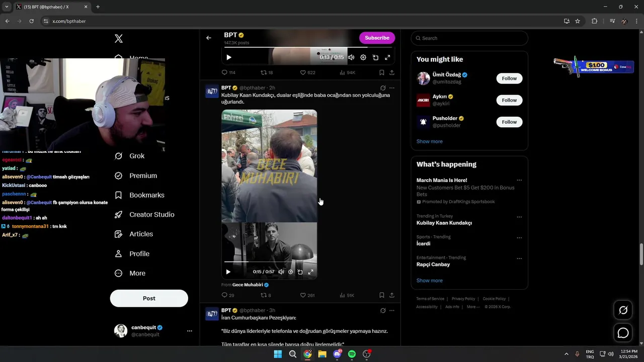Open top video settings gear

(363, 57)
